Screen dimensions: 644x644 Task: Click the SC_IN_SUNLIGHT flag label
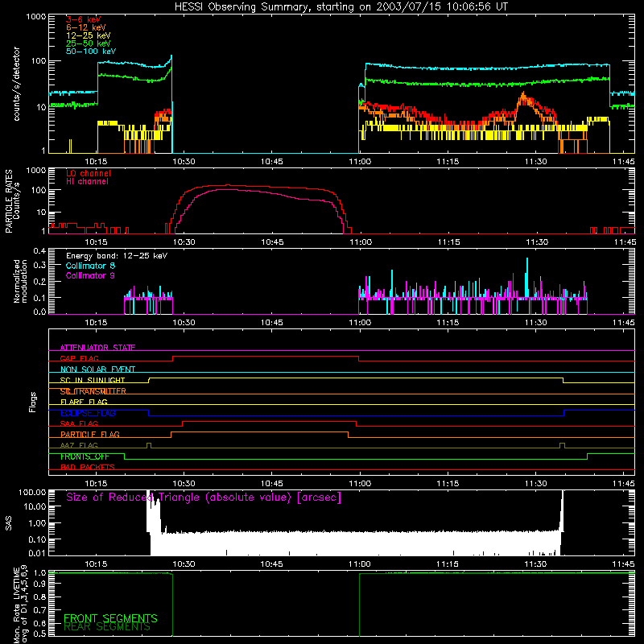coord(93,380)
